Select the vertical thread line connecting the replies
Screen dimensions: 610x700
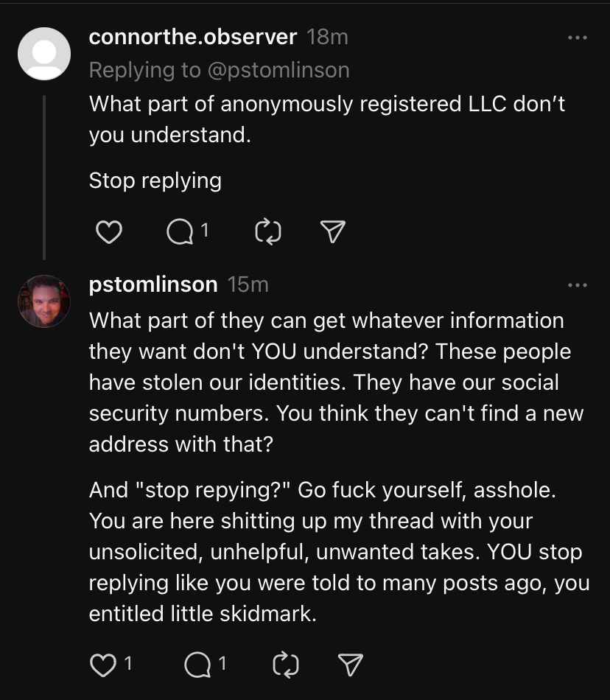click(44, 178)
